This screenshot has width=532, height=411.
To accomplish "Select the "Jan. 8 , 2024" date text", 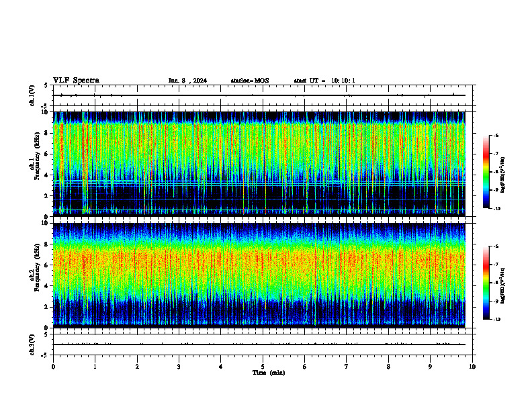I will click(187, 81).
